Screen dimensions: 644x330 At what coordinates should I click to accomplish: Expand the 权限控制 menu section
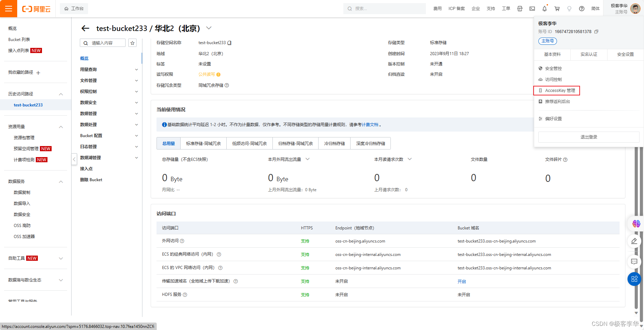point(137,92)
